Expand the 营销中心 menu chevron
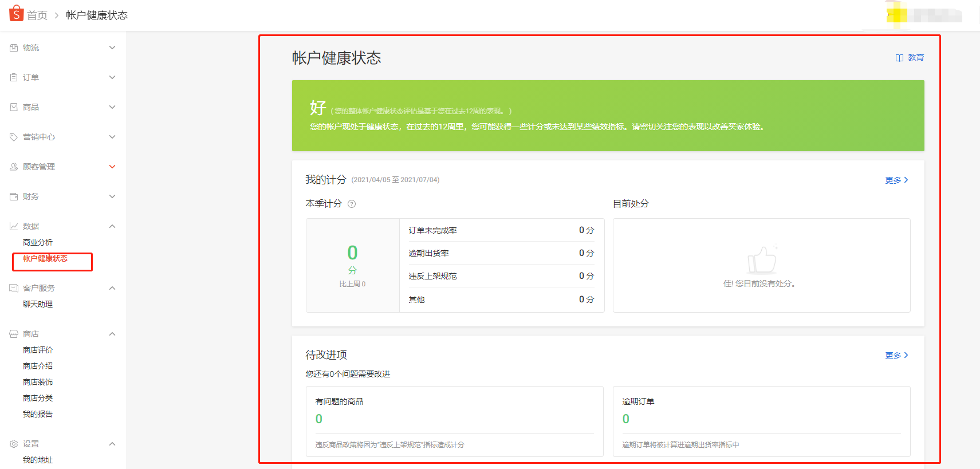The width and height of the screenshot is (980, 469). point(112,137)
